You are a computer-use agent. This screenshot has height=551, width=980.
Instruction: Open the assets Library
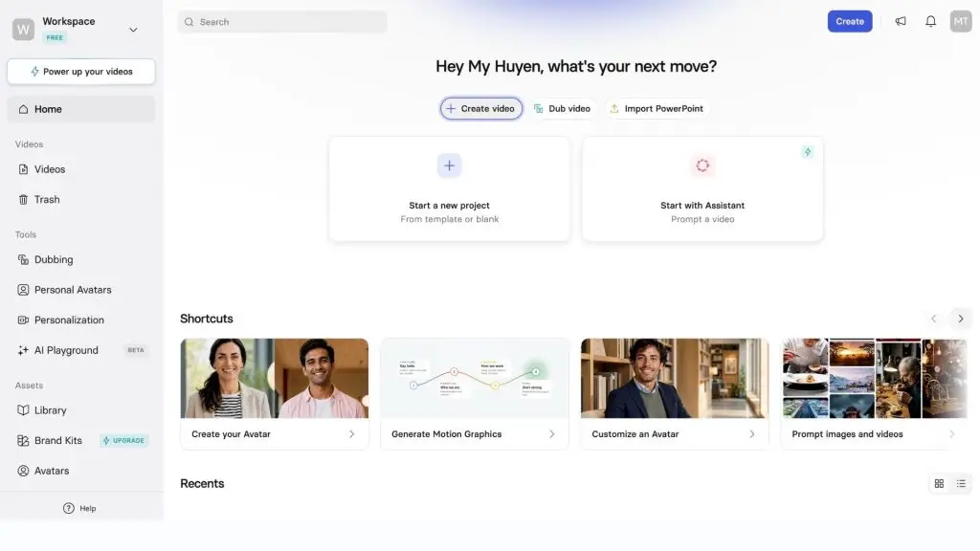pos(81,410)
